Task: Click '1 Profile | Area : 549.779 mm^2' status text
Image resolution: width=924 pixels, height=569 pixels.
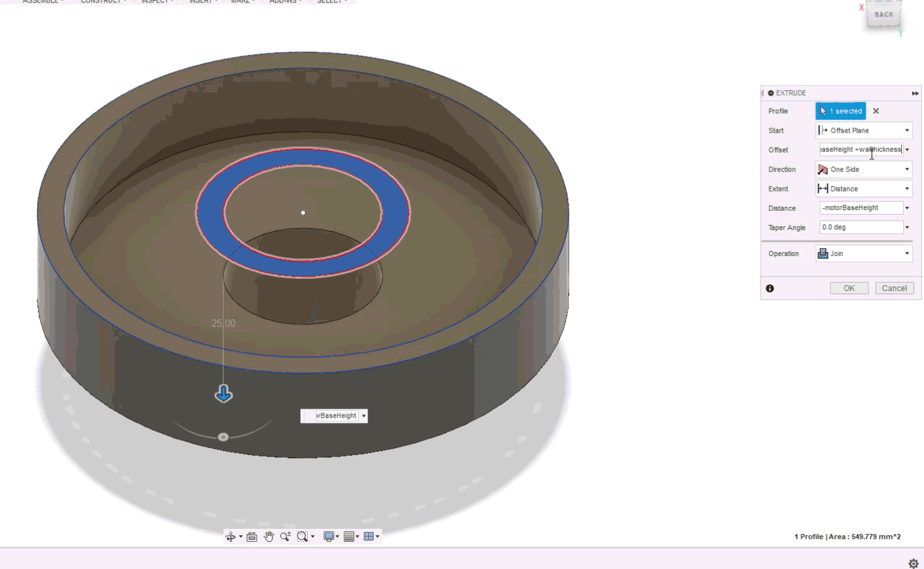Action: coord(847,537)
